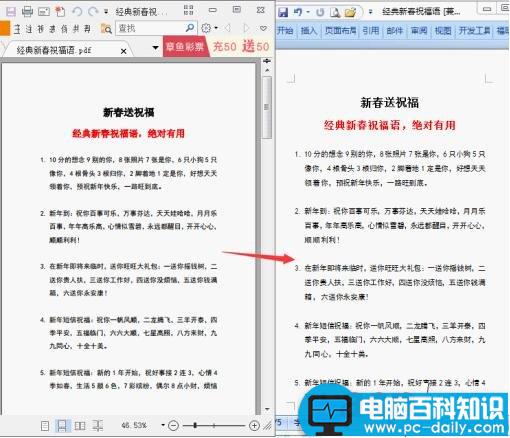Open the folder search icon beside find box
The image size is (510, 438).
click(106, 29)
